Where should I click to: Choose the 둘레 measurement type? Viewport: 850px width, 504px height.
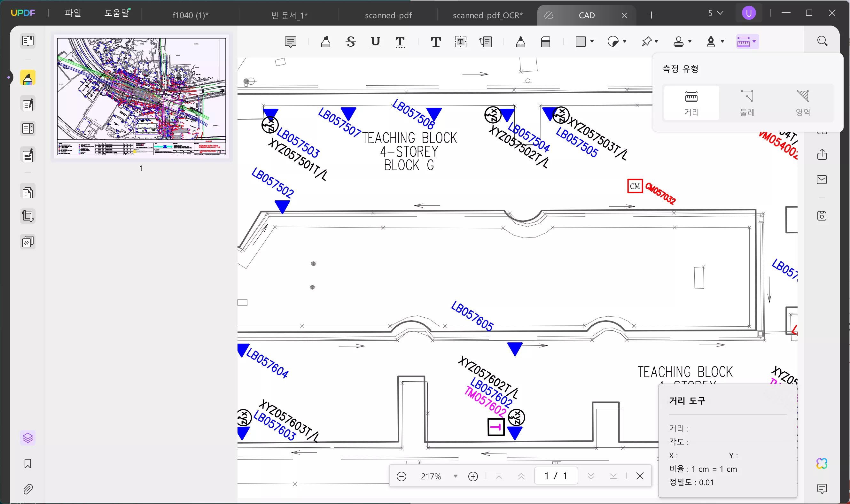747,103
